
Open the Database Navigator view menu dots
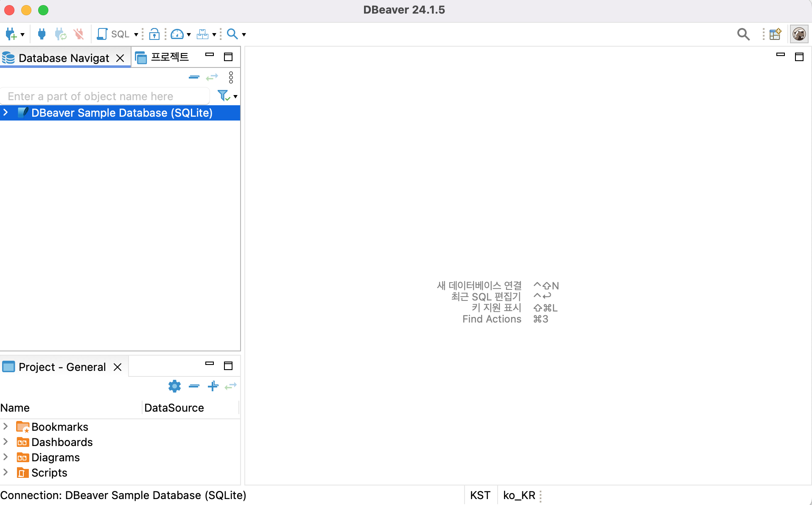(x=231, y=77)
